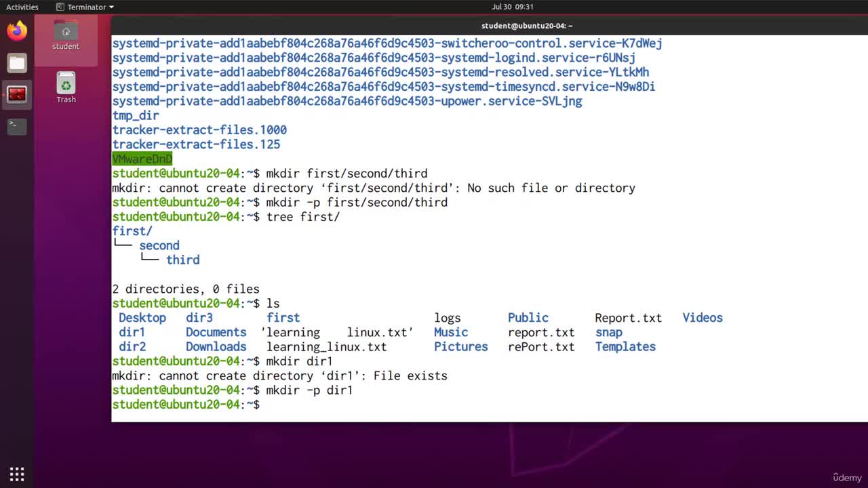Click 'third' in the tree output
Screen dimensions: 868x488
click(183, 260)
